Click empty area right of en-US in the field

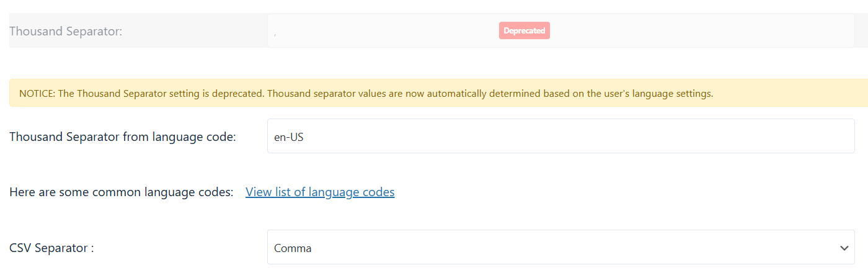[577, 136]
